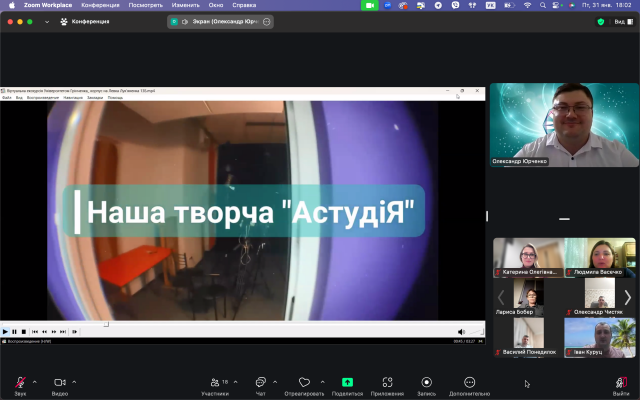The height and width of the screenshot is (400, 640).
Task: Expand audio options arrow next to Звук
Action: click(x=34, y=382)
